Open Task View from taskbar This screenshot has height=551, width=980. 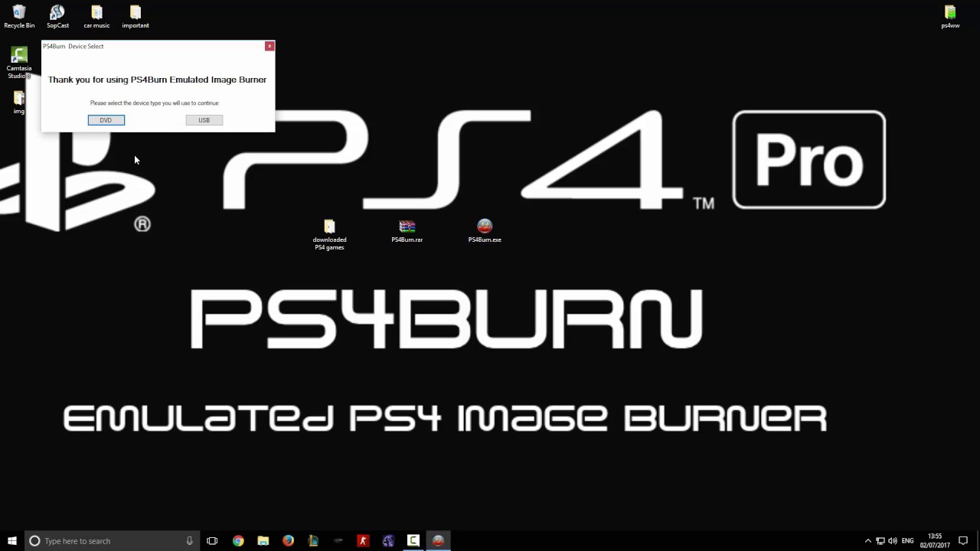click(x=212, y=541)
